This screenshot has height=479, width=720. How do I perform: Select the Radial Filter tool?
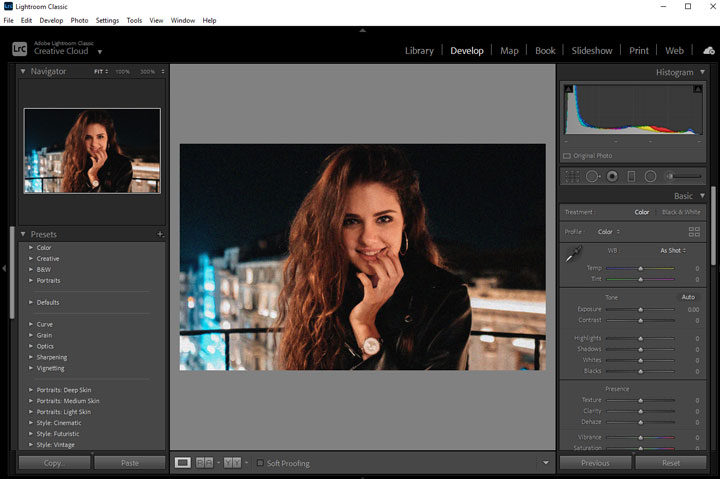(x=650, y=176)
